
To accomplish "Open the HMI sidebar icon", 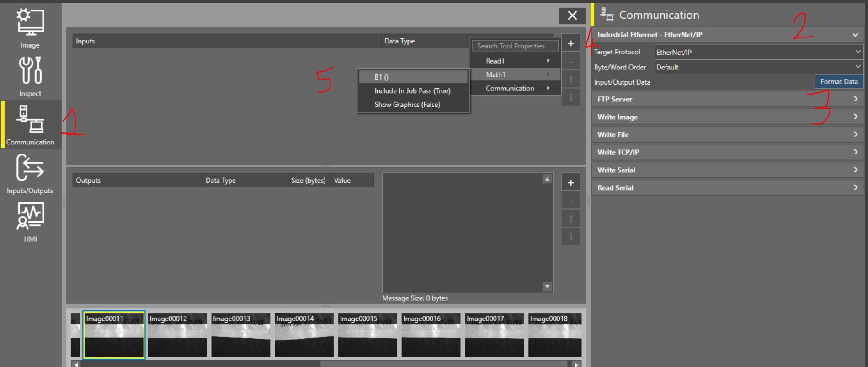I will click(x=30, y=222).
